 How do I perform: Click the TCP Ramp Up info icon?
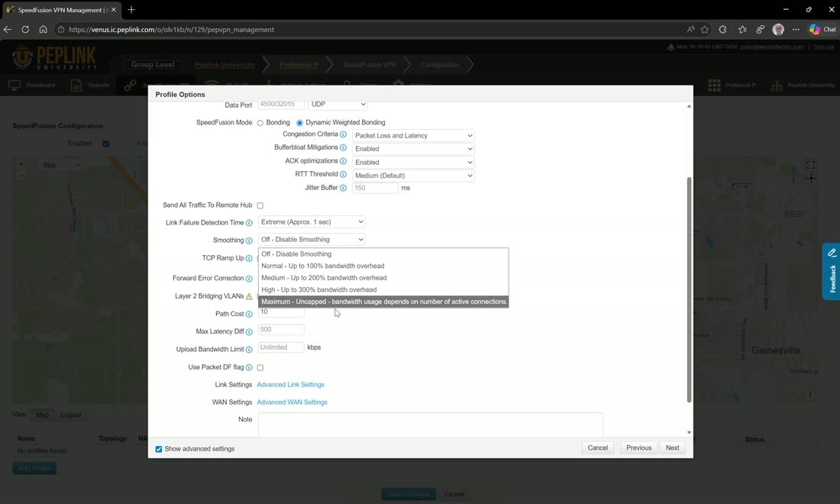[x=249, y=258]
